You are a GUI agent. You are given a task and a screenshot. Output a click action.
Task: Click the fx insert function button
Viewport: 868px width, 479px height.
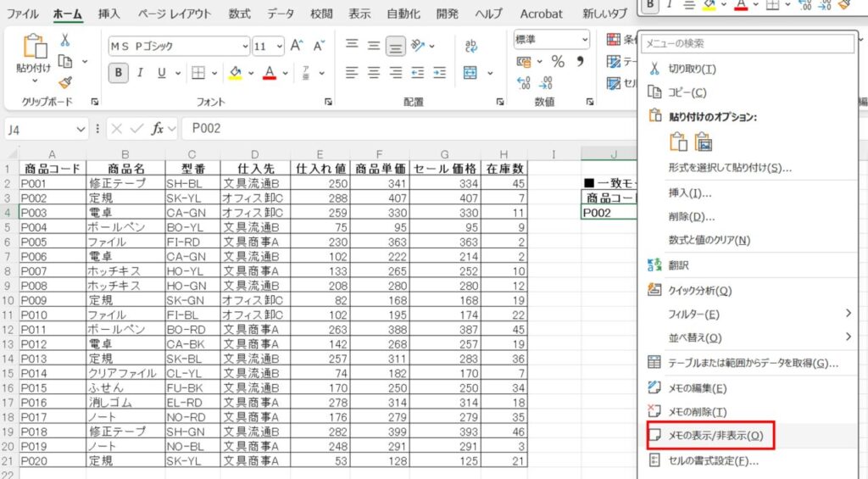(x=157, y=129)
